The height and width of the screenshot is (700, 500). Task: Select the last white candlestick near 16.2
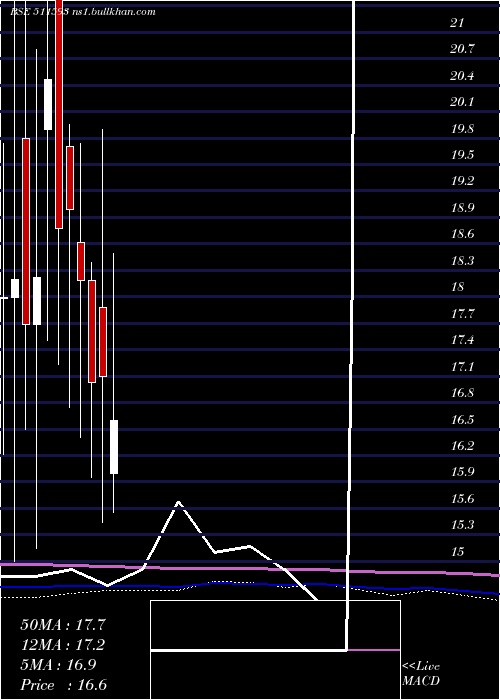click(114, 447)
